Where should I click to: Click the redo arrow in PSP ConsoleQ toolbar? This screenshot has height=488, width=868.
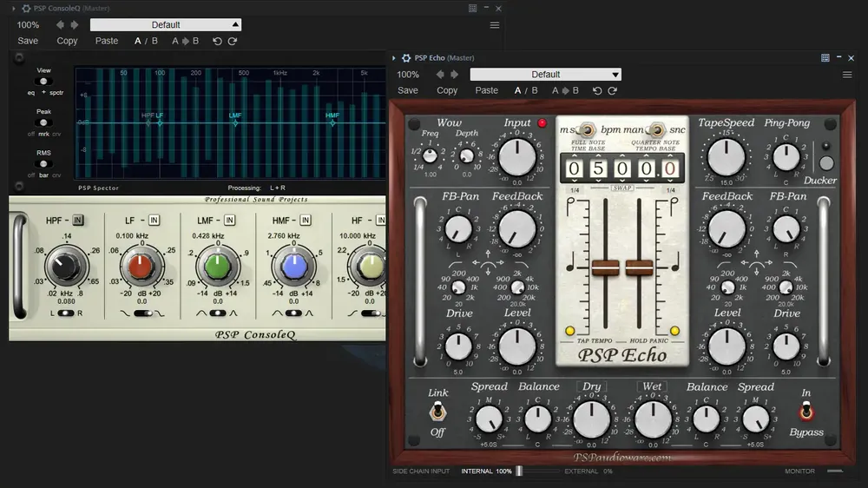tap(233, 41)
